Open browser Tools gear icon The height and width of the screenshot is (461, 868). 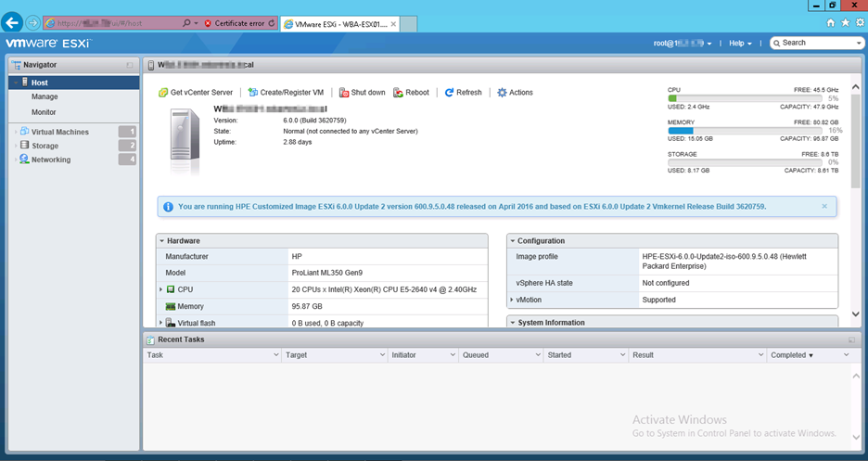[x=860, y=22]
